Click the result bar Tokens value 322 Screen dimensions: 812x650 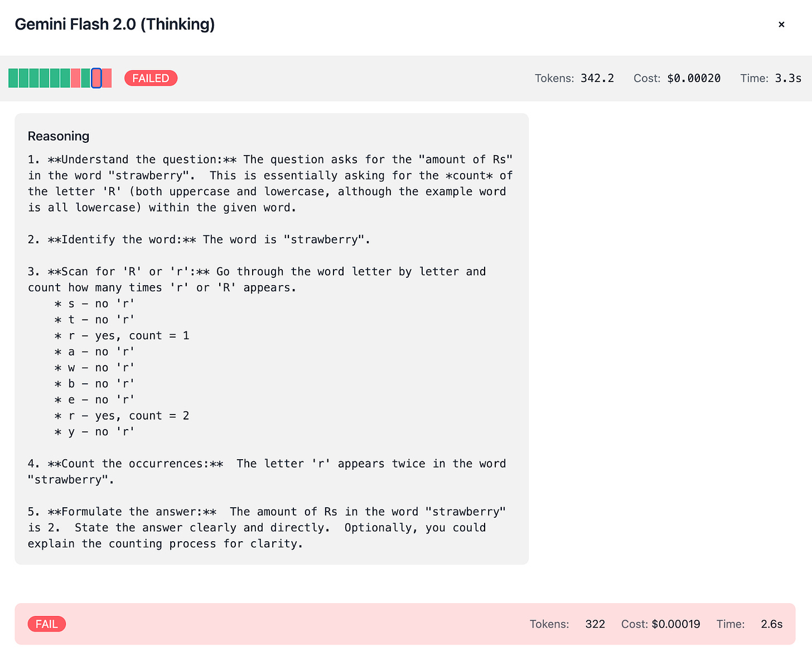[x=595, y=624]
